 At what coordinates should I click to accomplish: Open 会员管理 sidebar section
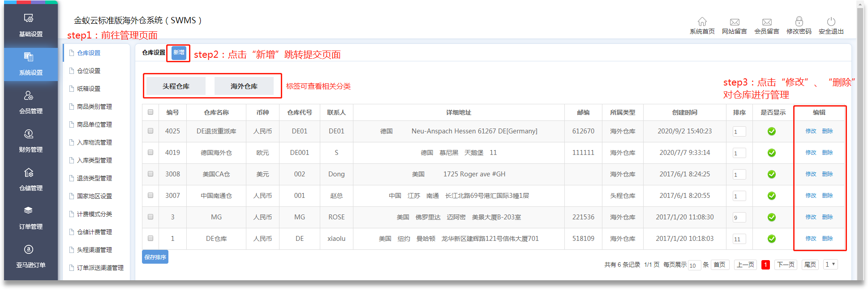pos(30,102)
